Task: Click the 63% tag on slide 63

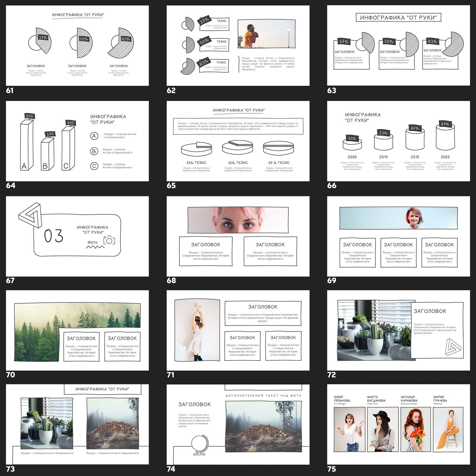Action: tap(433, 41)
